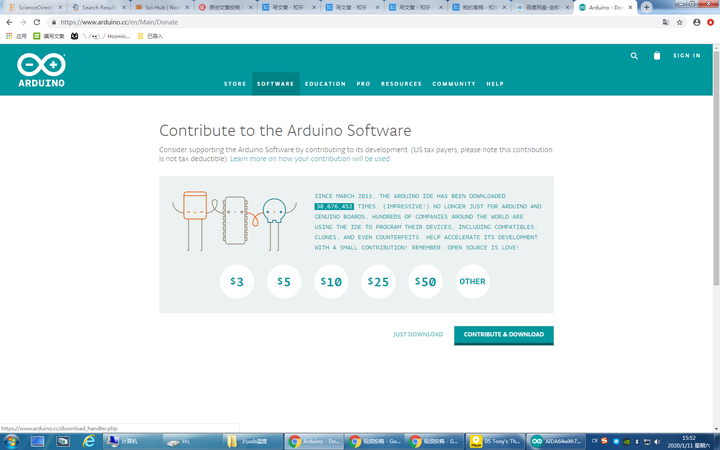
Task: Open the Arduino IDE taskbar item
Action: click(x=556, y=442)
